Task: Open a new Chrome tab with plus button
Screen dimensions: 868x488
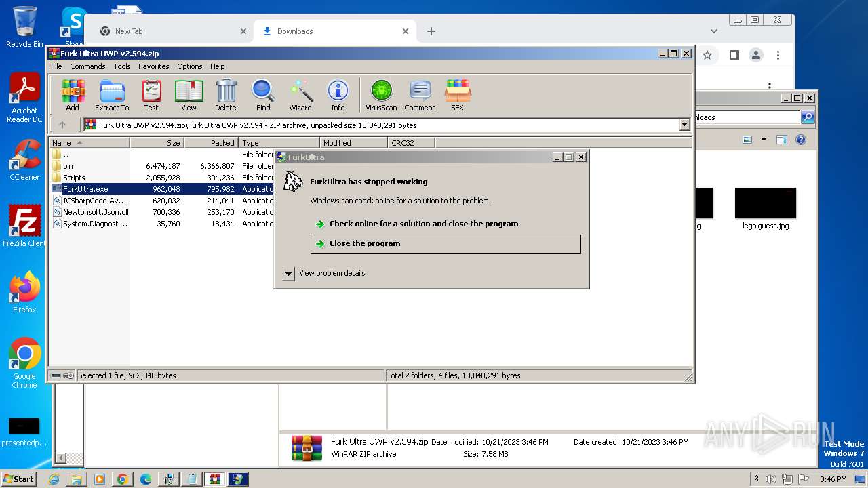Action: 431,31
